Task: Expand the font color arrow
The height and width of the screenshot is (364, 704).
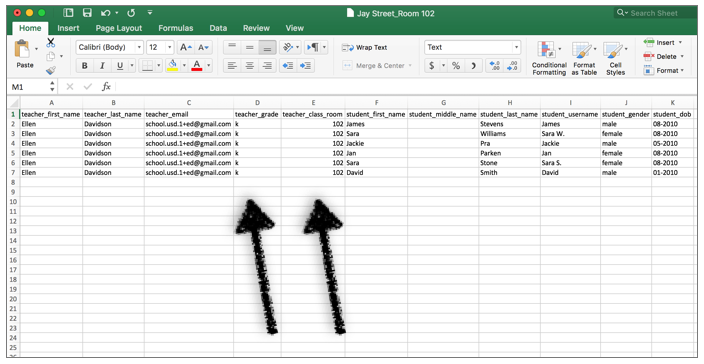Action: pyautogui.click(x=208, y=66)
